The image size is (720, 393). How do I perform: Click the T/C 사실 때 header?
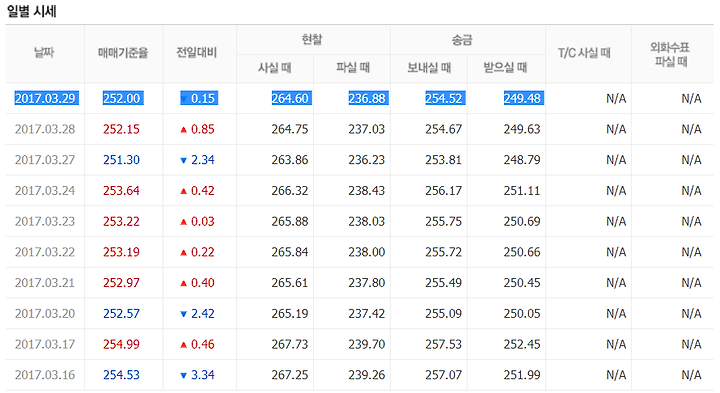coord(584,53)
